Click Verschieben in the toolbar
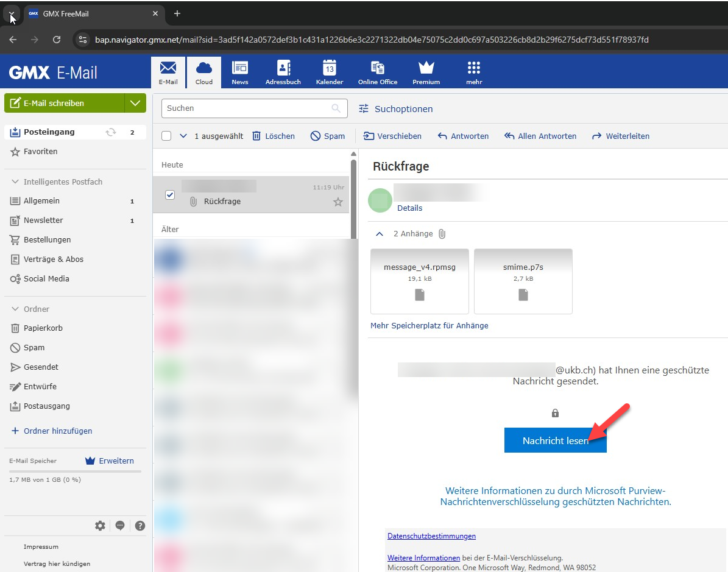 coord(392,136)
